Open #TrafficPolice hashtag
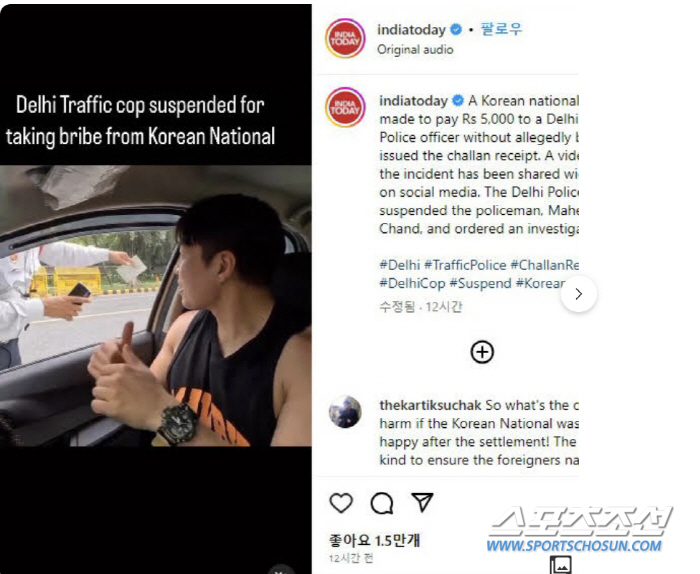The image size is (700, 574). pos(465,265)
